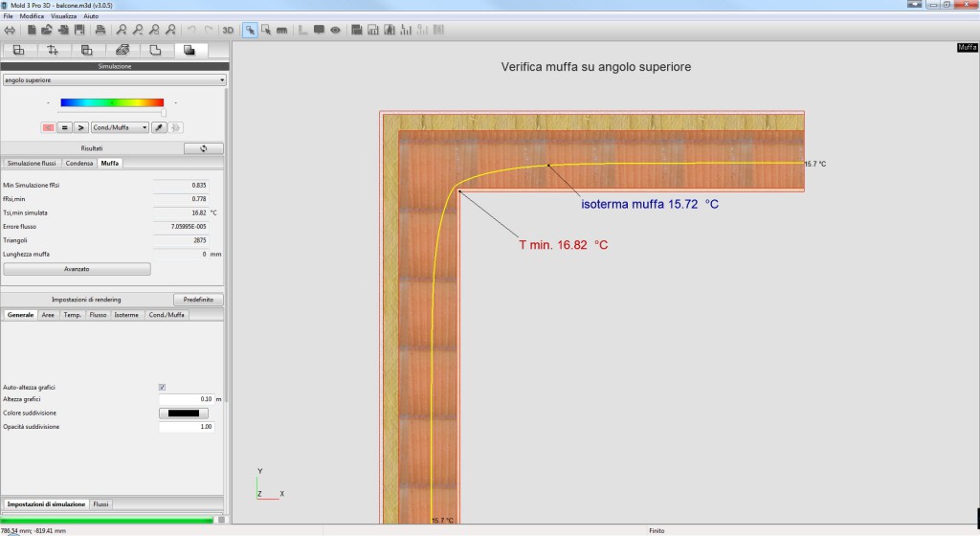Open the crop-tool left-panel tab
The height and width of the screenshot is (536, 980).
(53, 51)
